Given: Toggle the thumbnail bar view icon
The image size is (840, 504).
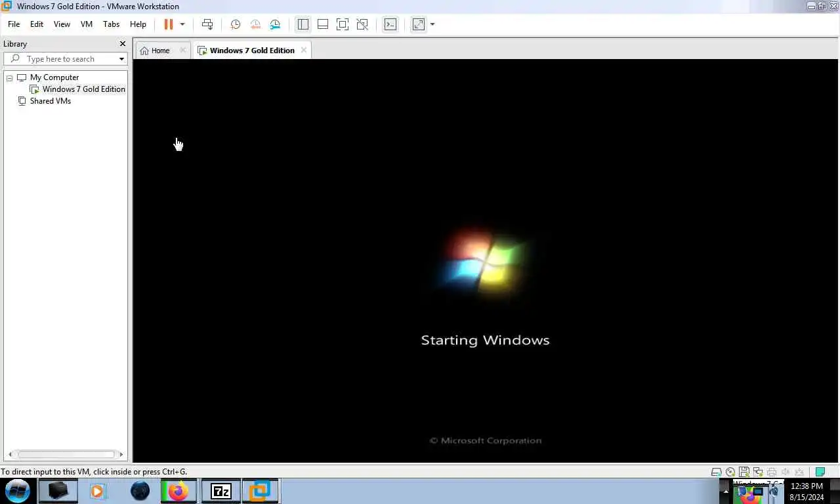Looking at the screenshot, I should pyautogui.click(x=323, y=24).
